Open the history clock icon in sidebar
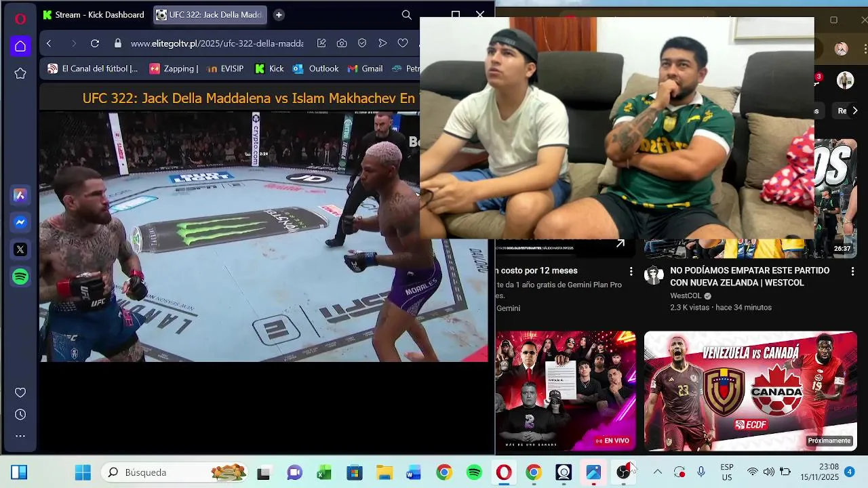The width and height of the screenshot is (868, 488). (20, 414)
